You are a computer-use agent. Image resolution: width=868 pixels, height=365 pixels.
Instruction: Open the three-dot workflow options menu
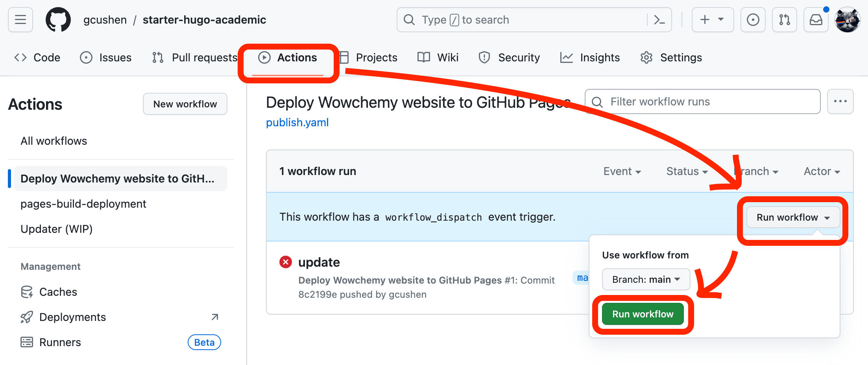tap(840, 101)
